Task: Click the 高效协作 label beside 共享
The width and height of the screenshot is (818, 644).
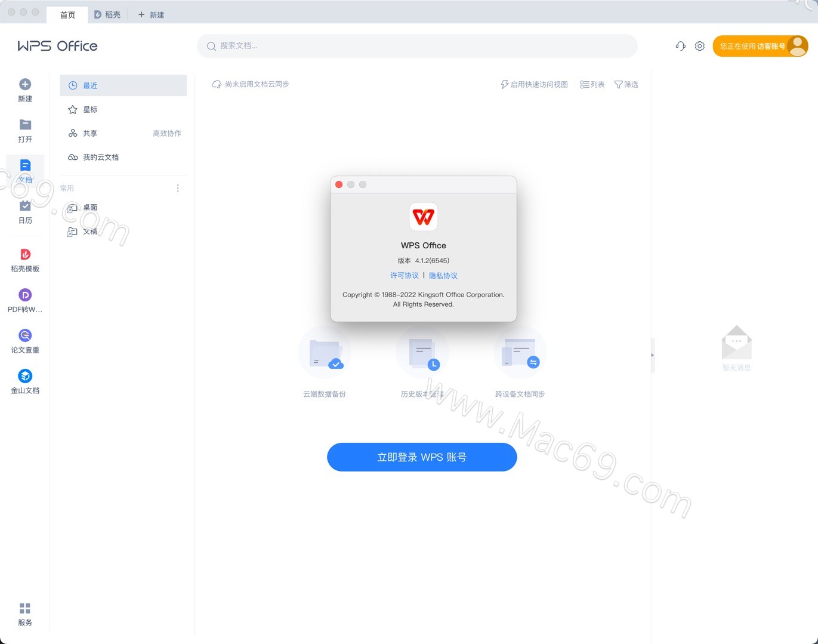Action: pyautogui.click(x=167, y=134)
